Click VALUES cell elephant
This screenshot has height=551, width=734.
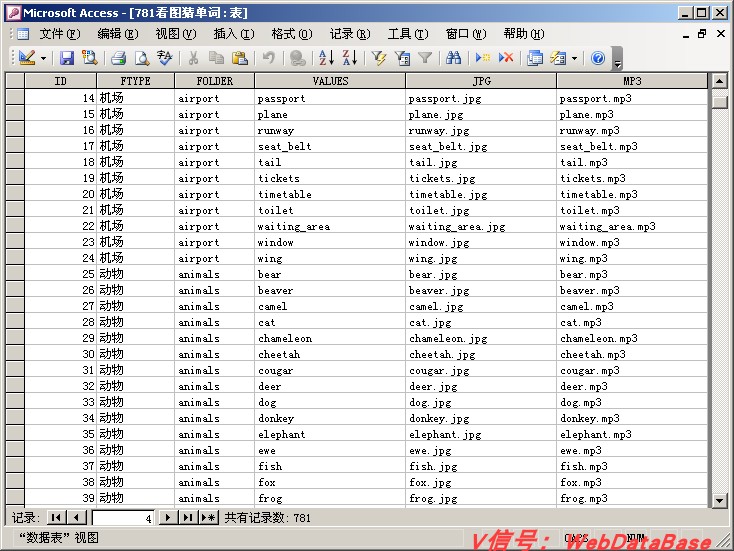pos(330,434)
